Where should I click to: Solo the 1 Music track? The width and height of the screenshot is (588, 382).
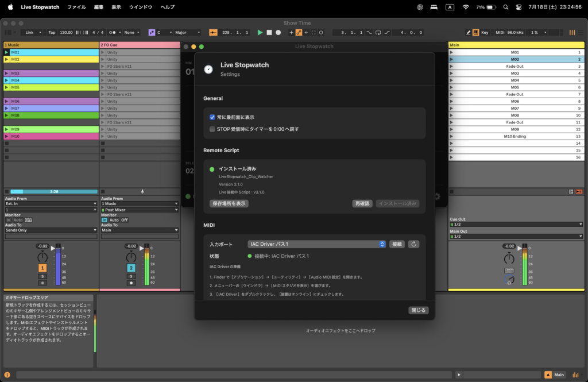click(42, 276)
